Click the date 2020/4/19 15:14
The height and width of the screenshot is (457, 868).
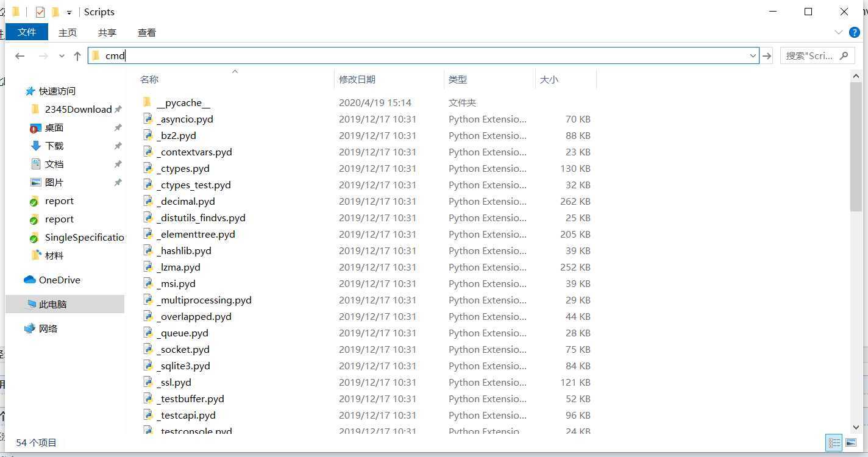tap(375, 102)
